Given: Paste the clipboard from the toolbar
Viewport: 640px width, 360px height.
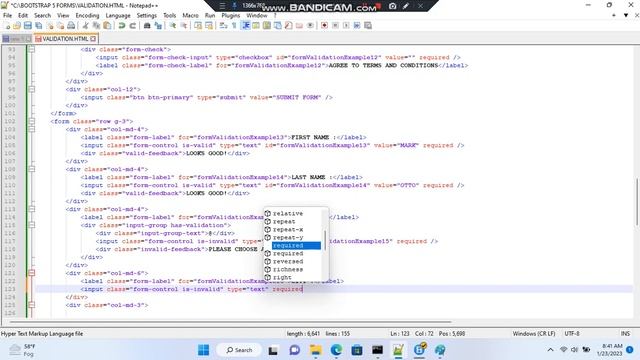Looking at the screenshot, I should tap(107, 26).
